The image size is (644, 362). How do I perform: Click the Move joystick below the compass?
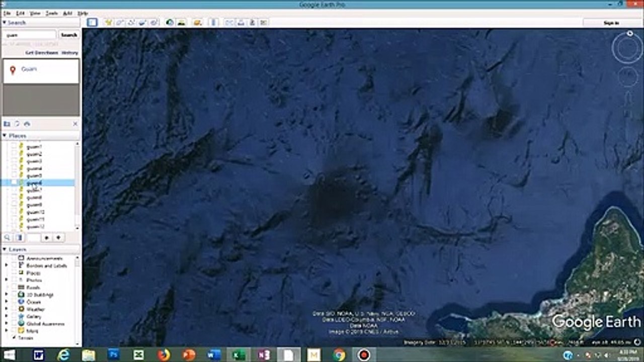pos(627,77)
